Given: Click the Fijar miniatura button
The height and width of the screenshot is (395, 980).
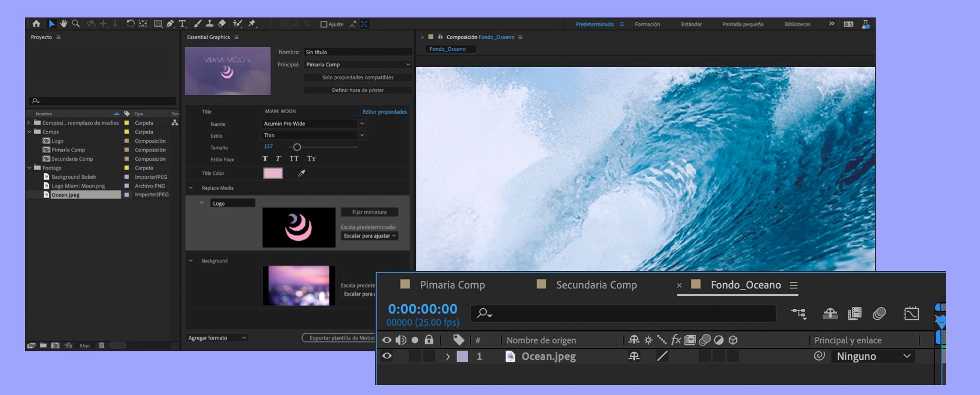Looking at the screenshot, I should coord(370,212).
